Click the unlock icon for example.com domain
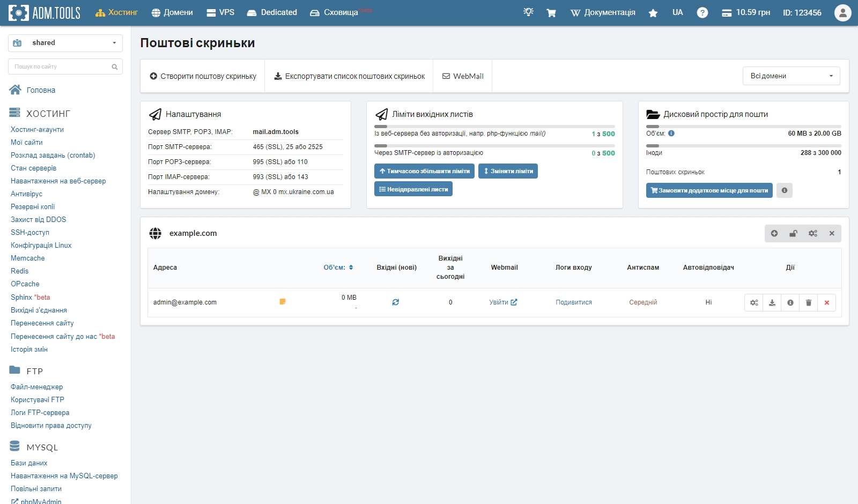858x504 pixels. (793, 233)
